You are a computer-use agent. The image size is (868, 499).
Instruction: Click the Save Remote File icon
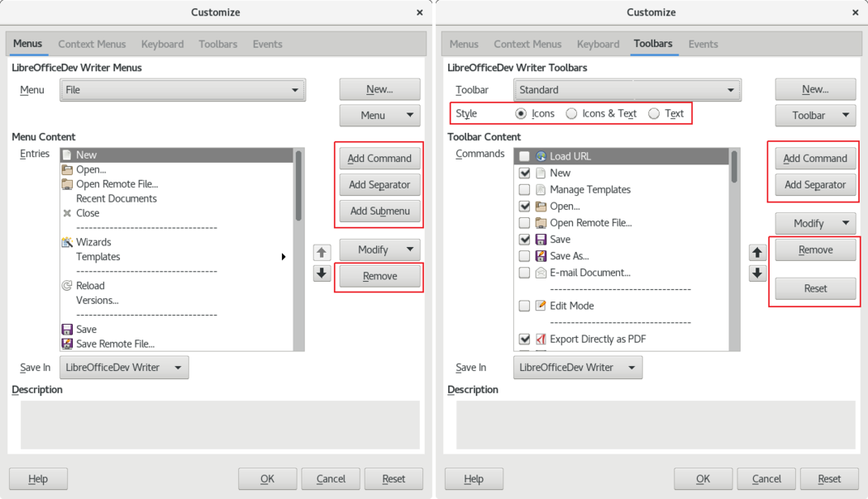tap(67, 344)
